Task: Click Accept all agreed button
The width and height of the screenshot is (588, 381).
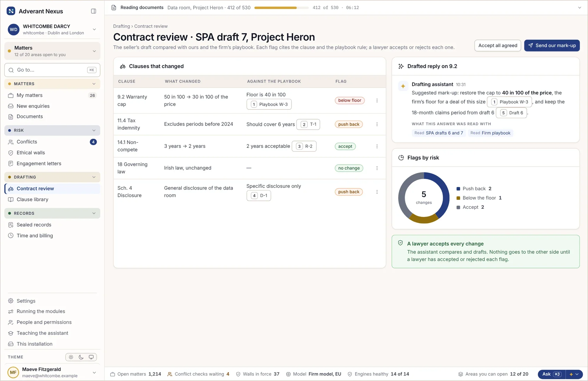Action: click(498, 46)
